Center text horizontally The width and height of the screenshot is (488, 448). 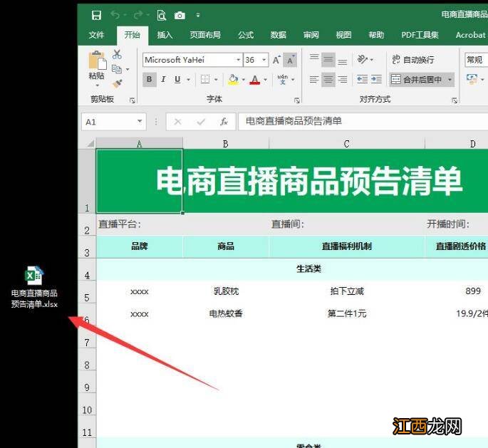coord(328,80)
